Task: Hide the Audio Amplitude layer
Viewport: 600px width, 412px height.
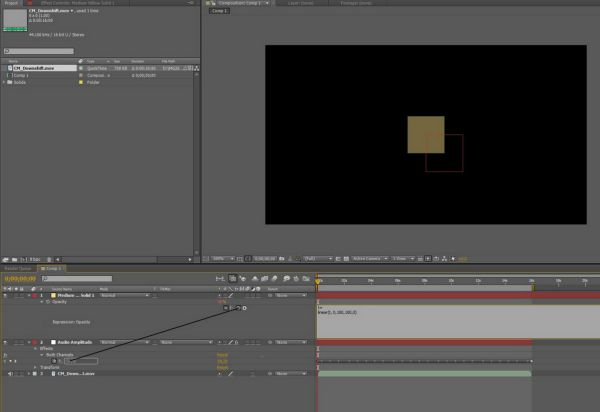Action: [5, 342]
